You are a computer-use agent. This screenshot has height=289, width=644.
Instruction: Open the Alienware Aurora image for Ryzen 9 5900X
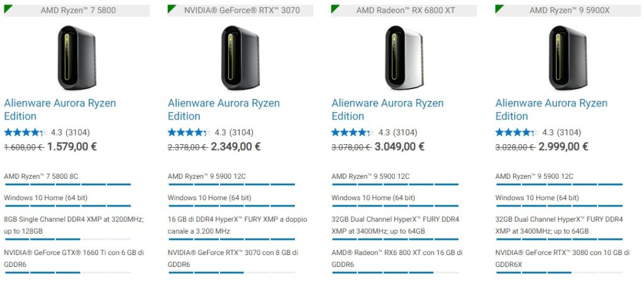click(568, 57)
